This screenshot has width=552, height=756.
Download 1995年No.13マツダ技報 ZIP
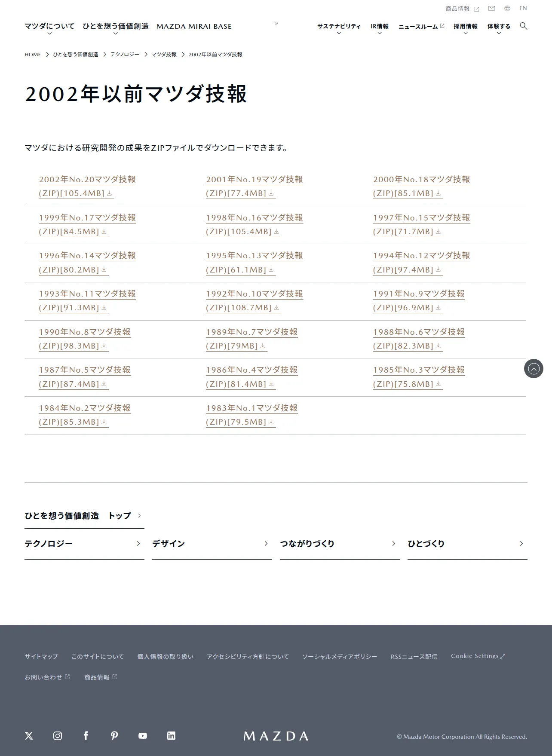coord(255,263)
